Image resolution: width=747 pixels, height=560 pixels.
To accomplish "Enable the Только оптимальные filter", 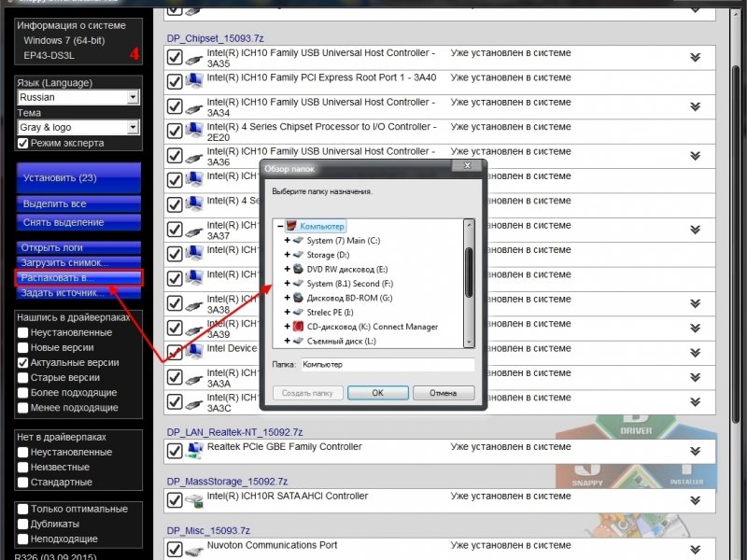I will click(22, 509).
